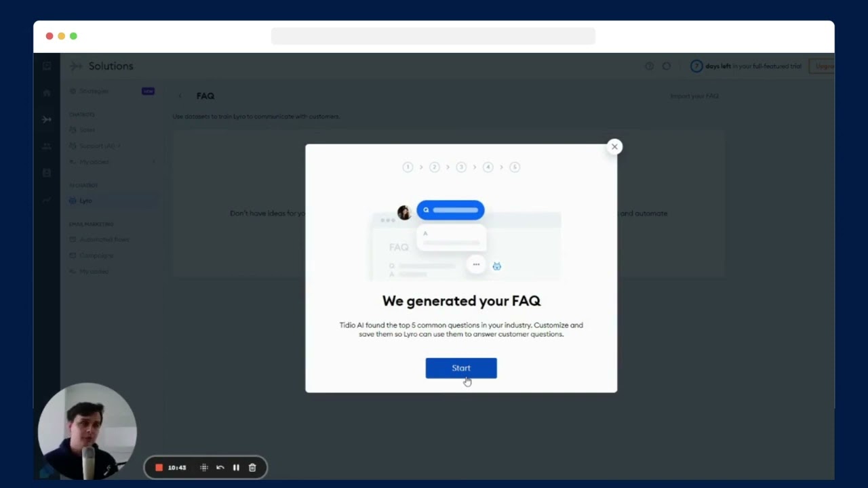Delete the recording with trash icon
868x488 pixels.
[x=252, y=468]
